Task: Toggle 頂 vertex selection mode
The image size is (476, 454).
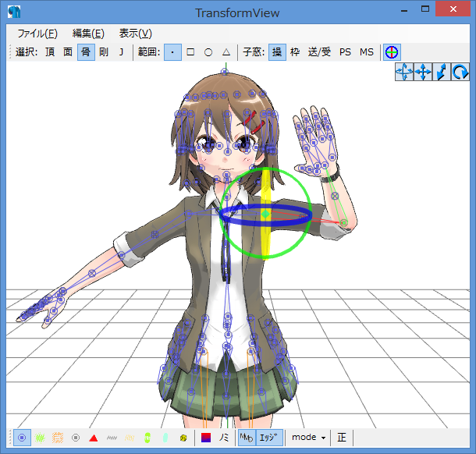Action: (50, 53)
